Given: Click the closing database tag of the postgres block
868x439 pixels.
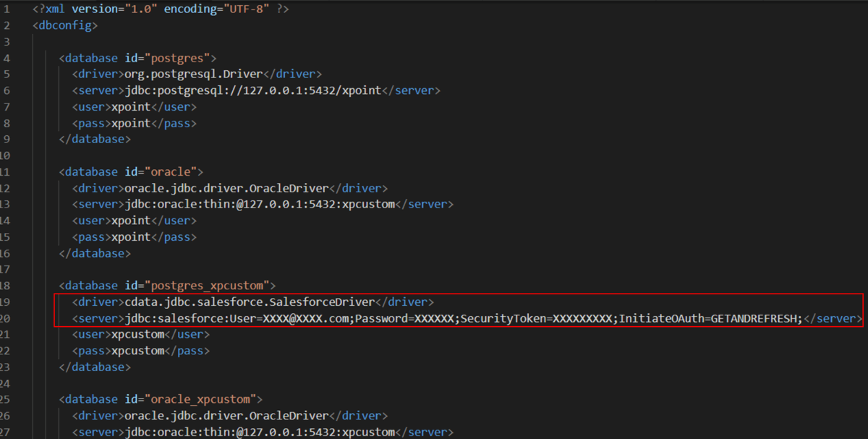Looking at the screenshot, I should pos(95,139).
